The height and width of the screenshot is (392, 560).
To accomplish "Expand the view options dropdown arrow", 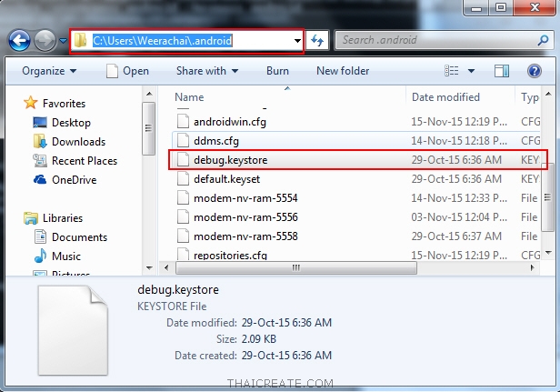I will click(471, 71).
